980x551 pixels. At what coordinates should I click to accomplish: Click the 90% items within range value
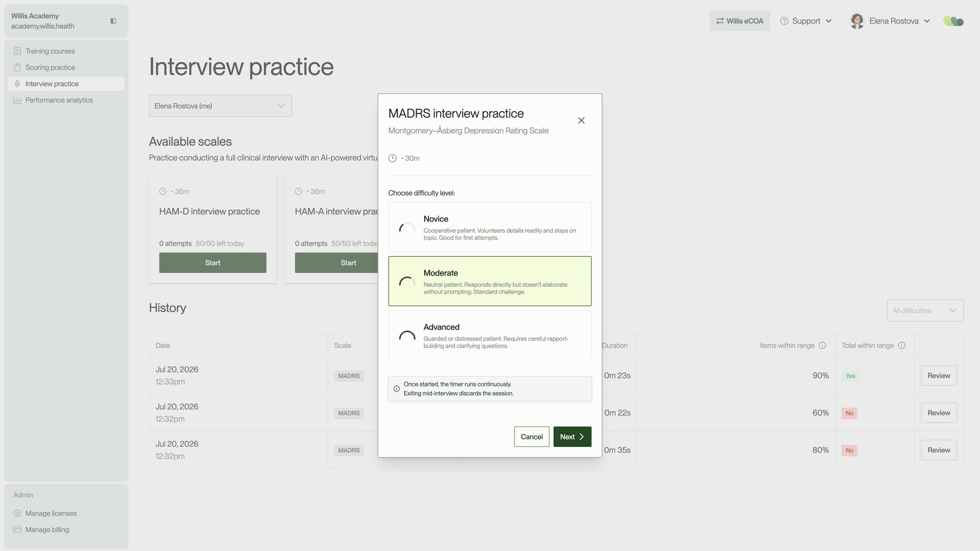820,375
